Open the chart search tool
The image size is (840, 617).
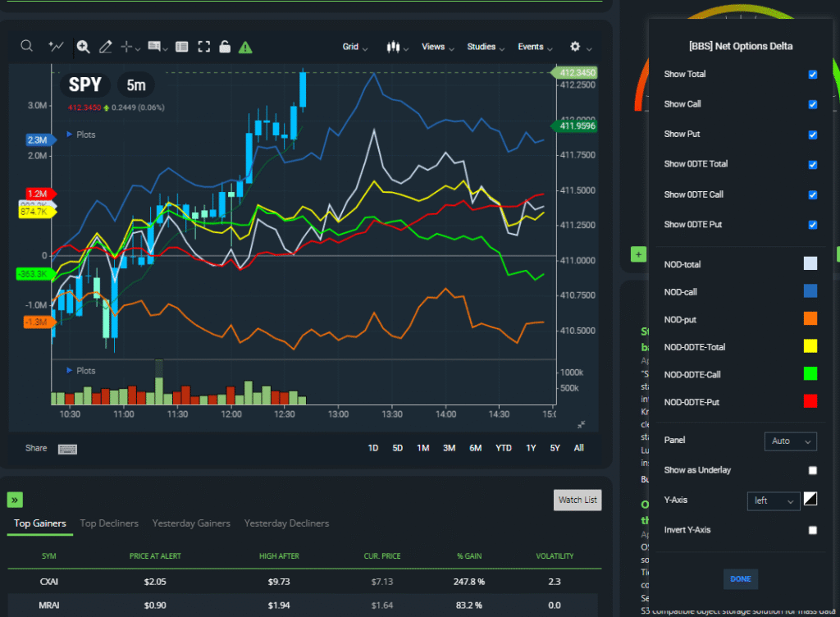coord(26,47)
